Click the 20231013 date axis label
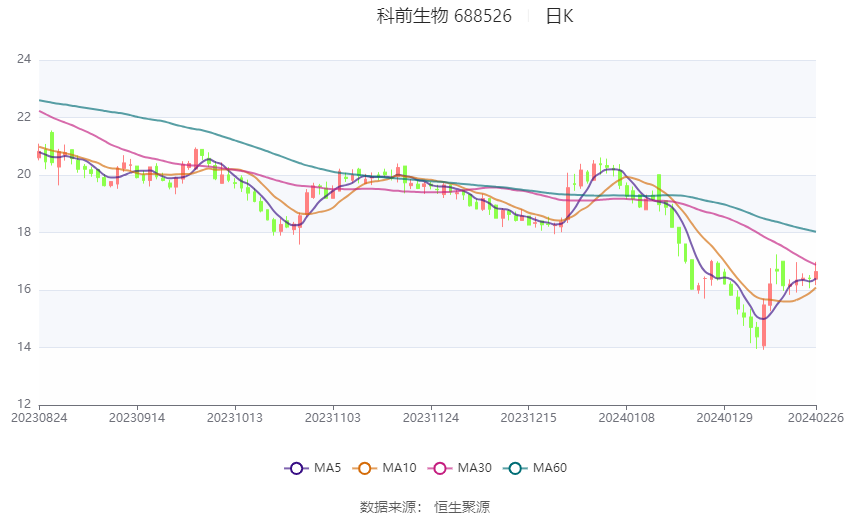Image resolution: width=850 pixels, height=517 pixels. [235, 418]
